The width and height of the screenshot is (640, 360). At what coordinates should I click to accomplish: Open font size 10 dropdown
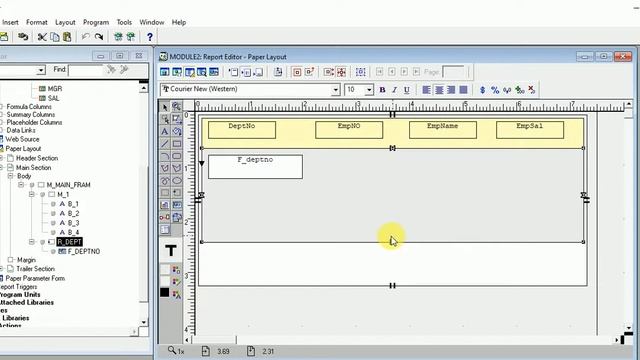369,90
